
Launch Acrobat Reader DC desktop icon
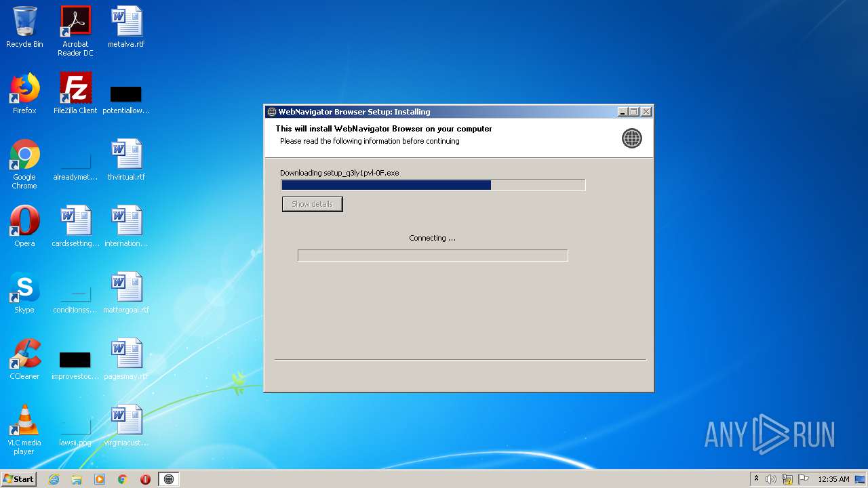coord(75,32)
